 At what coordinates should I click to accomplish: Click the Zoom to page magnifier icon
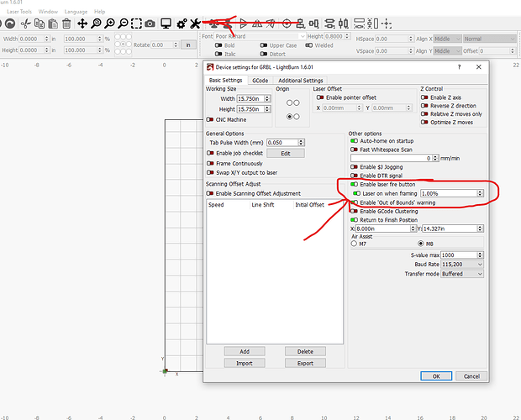(96, 24)
